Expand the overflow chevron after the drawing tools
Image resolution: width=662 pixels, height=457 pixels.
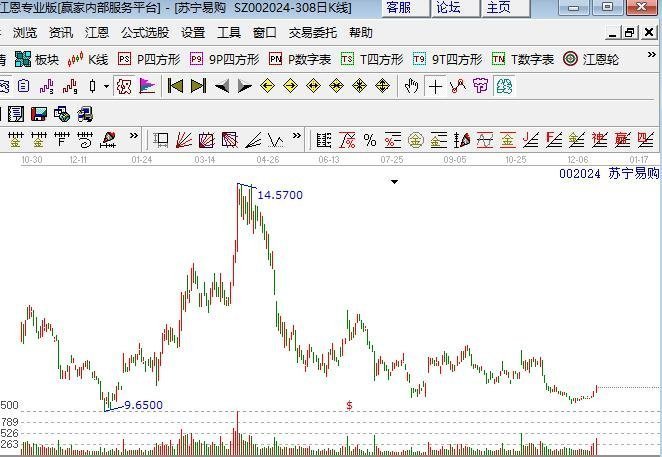[x=297, y=136]
